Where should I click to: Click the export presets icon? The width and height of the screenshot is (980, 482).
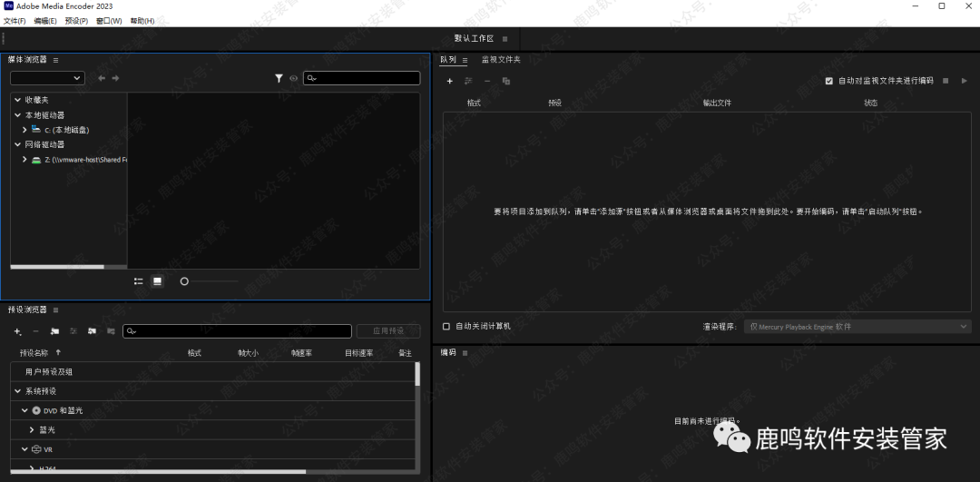click(111, 331)
